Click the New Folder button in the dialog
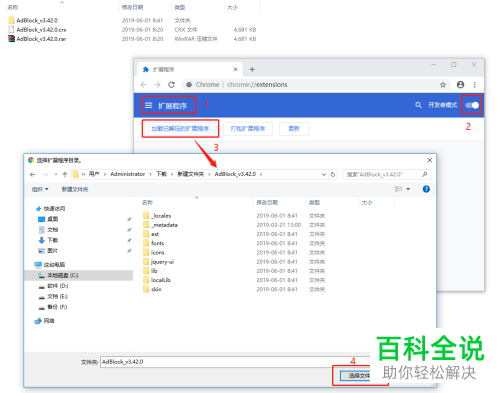 pyautogui.click(x=75, y=189)
